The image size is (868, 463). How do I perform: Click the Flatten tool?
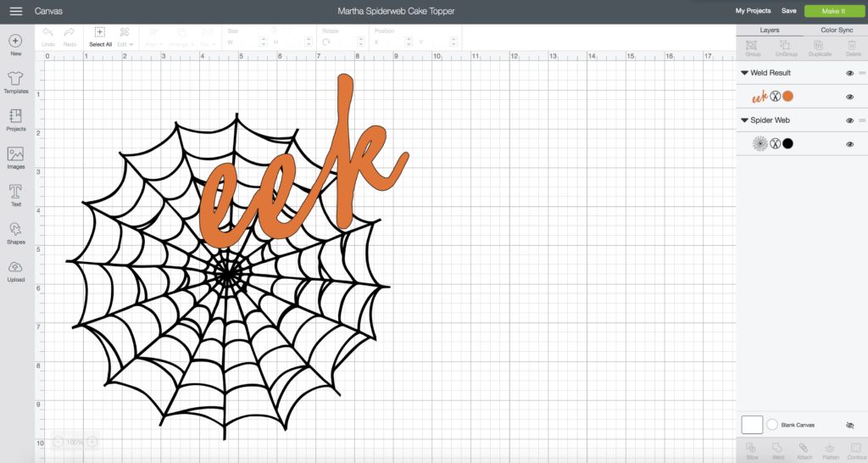(x=831, y=451)
